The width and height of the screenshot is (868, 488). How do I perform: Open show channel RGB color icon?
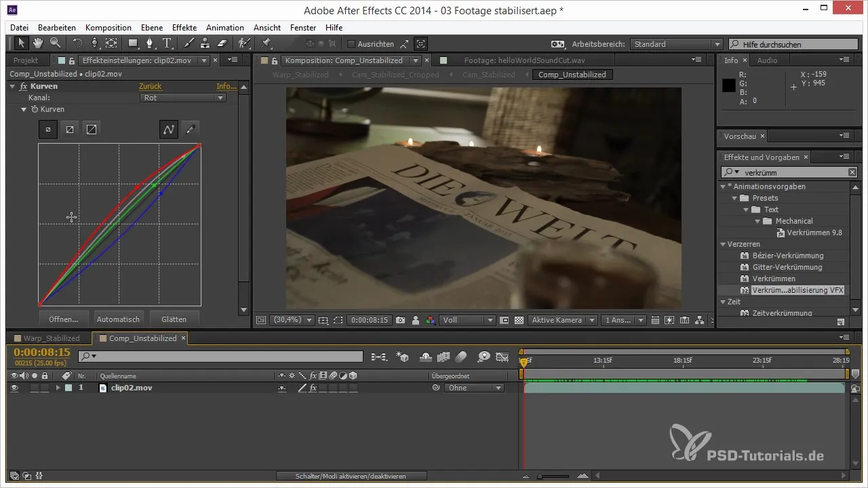[x=431, y=320]
